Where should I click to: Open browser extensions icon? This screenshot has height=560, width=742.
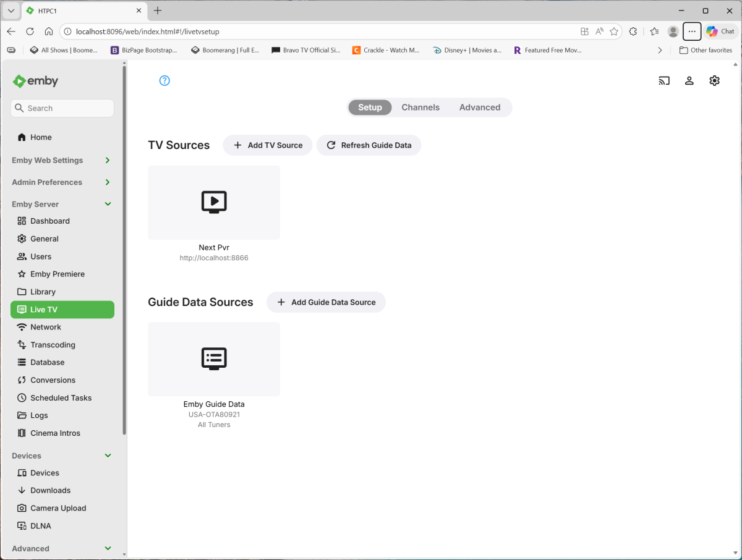[633, 32]
